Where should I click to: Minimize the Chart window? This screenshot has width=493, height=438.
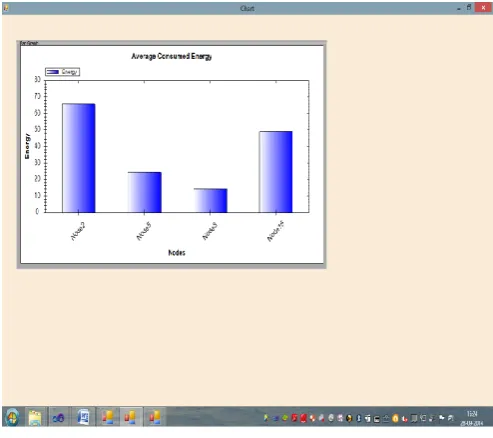coord(459,8)
